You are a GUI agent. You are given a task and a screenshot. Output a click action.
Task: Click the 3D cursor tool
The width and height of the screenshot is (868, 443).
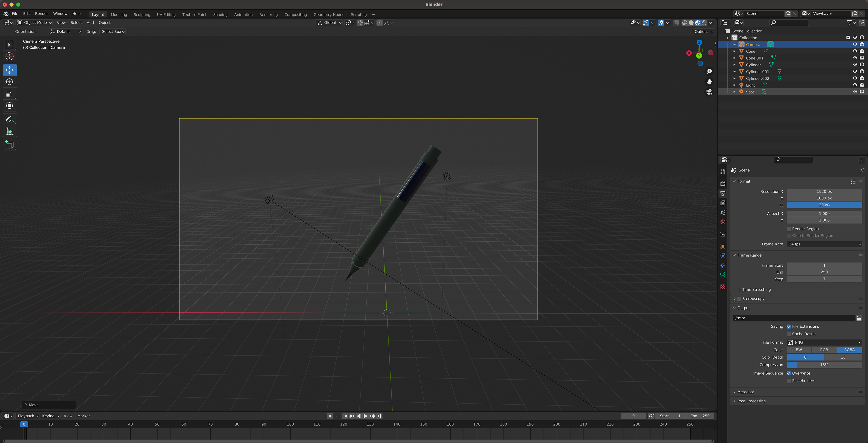pyautogui.click(x=9, y=56)
